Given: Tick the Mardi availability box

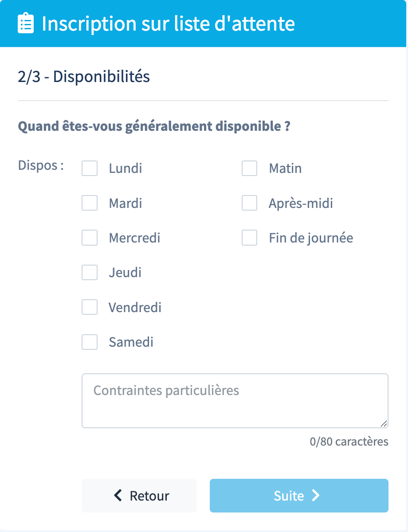Looking at the screenshot, I should point(90,203).
